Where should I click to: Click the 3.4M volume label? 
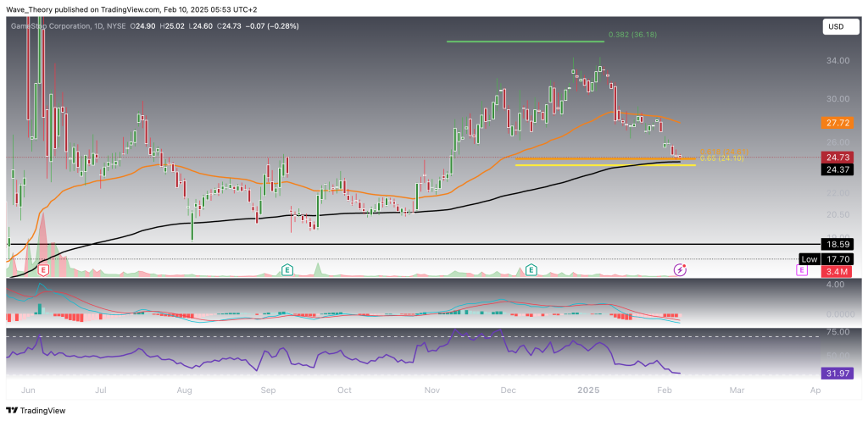pos(837,270)
